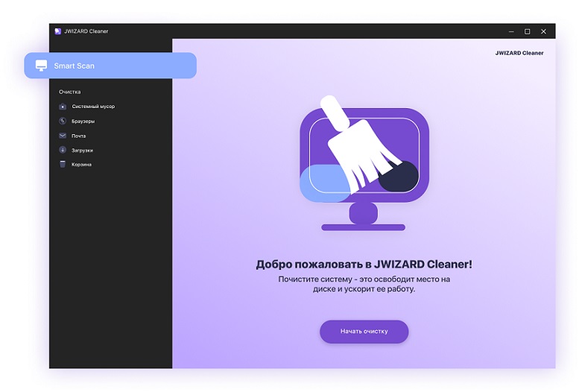Maximize the JWIZARD Cleaner window
The image size is (579, 392).
point(528,31)
